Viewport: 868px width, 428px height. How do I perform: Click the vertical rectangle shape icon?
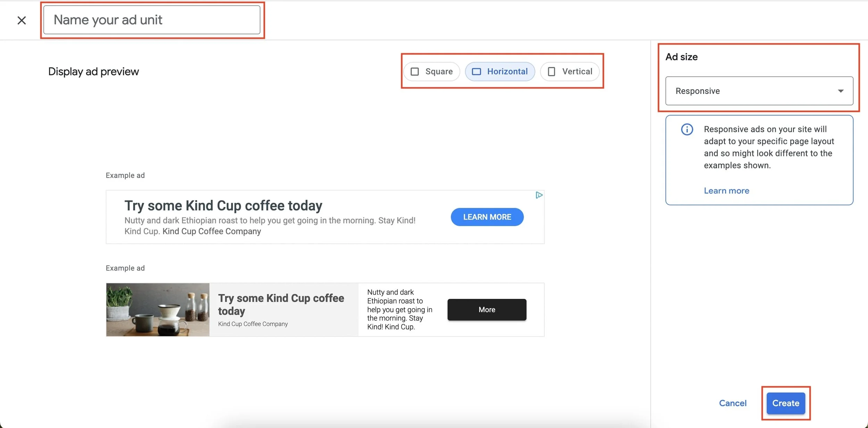pos(551,71)
